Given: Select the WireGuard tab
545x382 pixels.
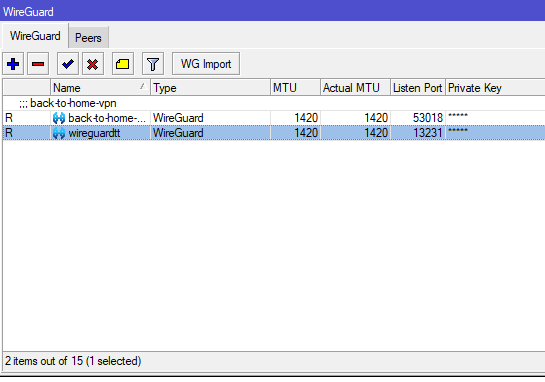Looking at the screenshot, I should click(x=35, y=36).
